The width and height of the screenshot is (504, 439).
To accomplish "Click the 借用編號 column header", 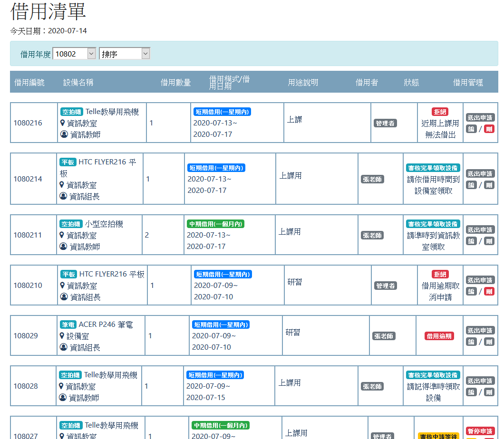I will [29, 83].
